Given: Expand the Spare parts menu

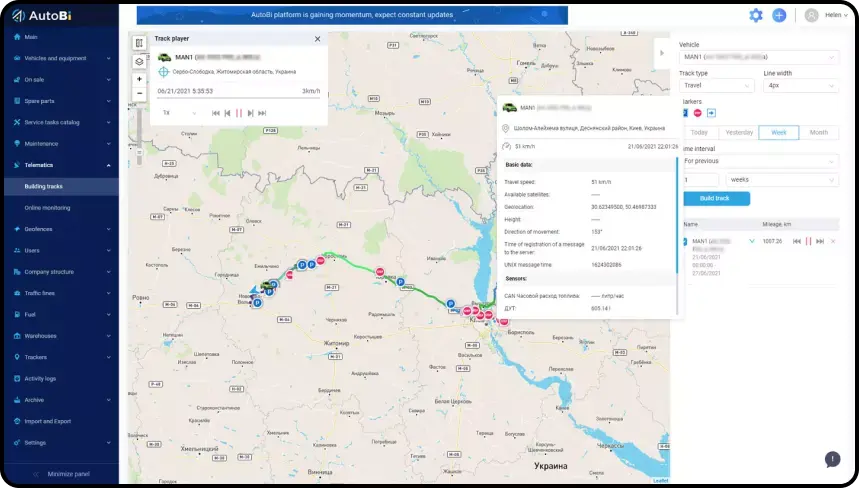Looking at the screenshot, I should click(108, 101).
